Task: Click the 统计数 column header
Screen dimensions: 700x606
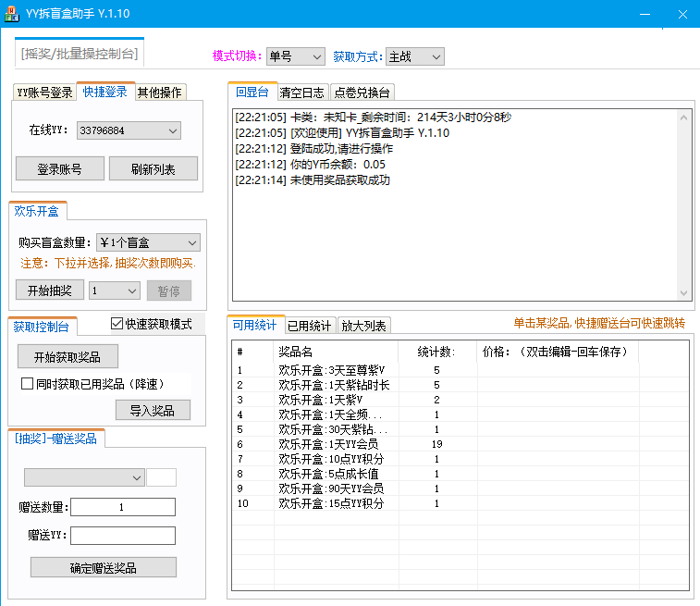Action: pos(437,352)
